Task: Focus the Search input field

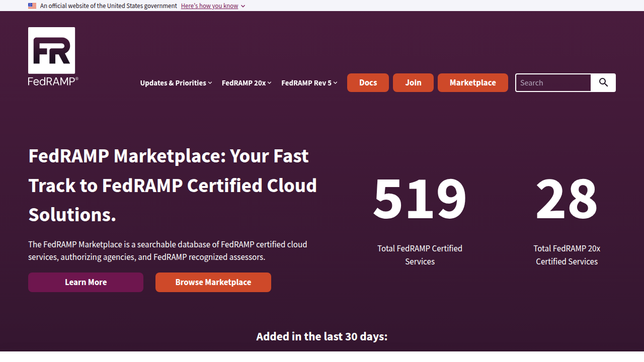Action: click(x=553, y=83)
